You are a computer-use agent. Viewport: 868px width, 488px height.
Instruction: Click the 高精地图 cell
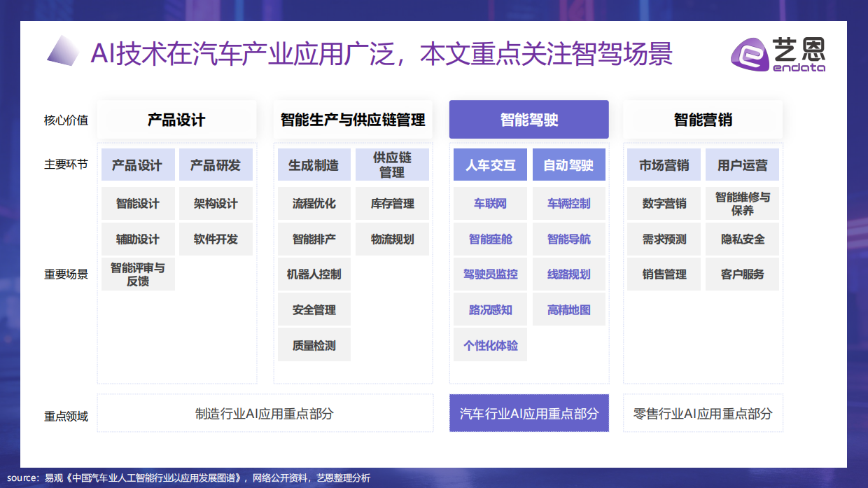coord(568,309)
